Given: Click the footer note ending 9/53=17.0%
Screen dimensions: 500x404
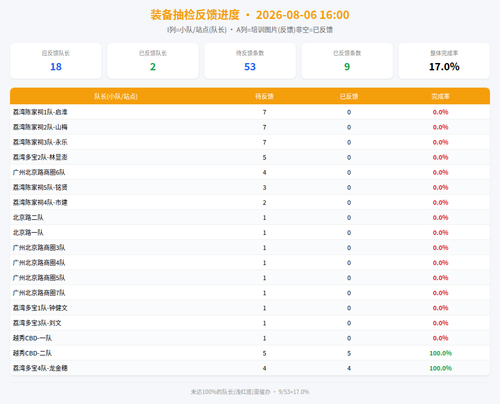Looking at the screenshot, I should 250,392.
